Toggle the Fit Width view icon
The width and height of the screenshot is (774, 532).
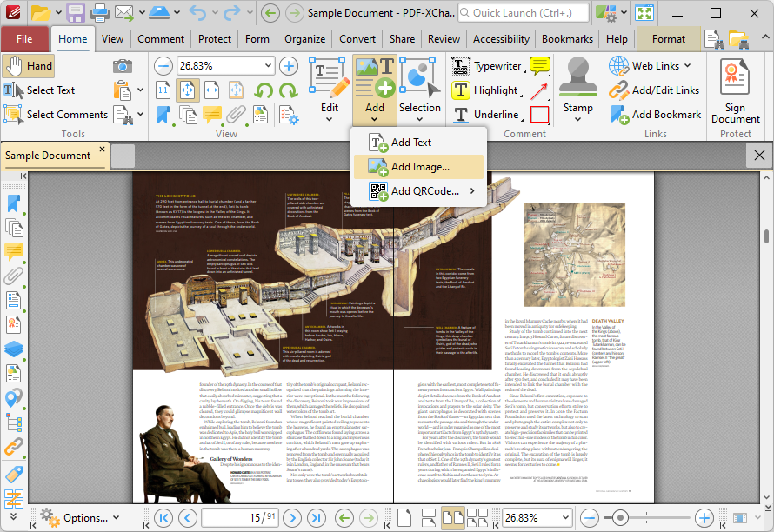(212, 90)
